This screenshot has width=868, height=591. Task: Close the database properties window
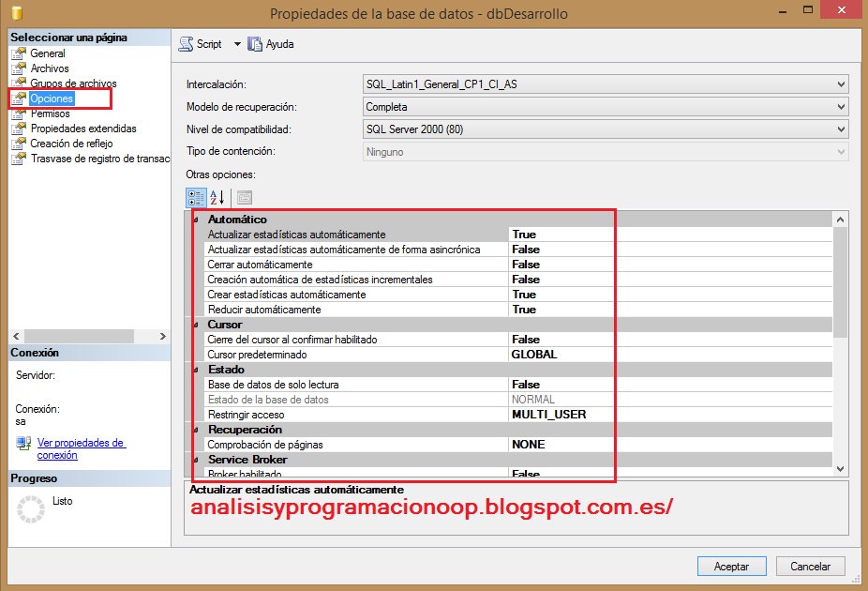click(842, 10)
